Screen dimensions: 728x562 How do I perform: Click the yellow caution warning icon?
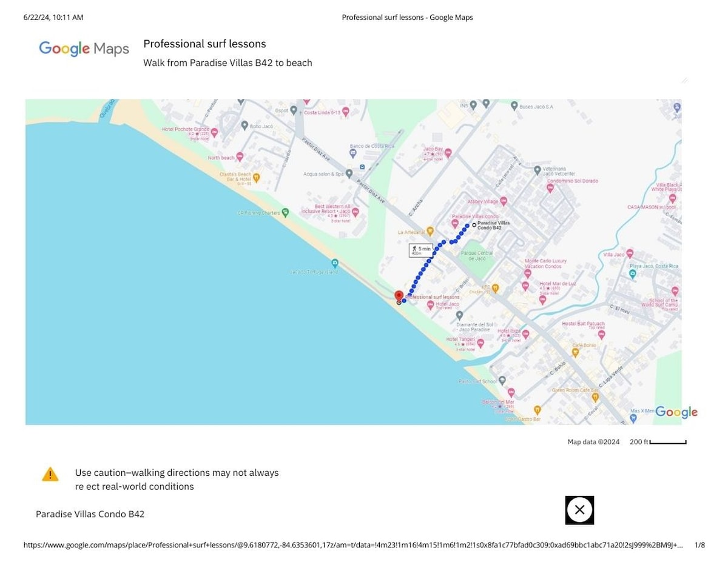tap(50, 474)
